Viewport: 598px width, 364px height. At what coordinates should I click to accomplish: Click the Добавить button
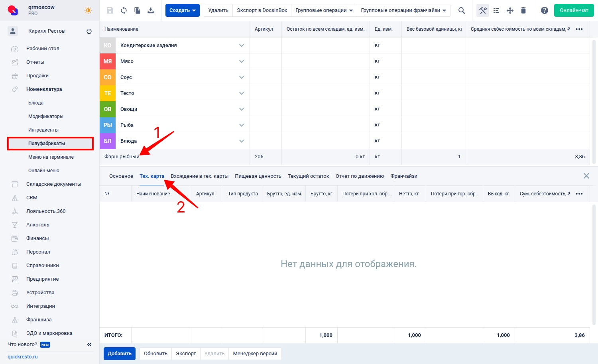pyautogui.click(x=120, y=354)
